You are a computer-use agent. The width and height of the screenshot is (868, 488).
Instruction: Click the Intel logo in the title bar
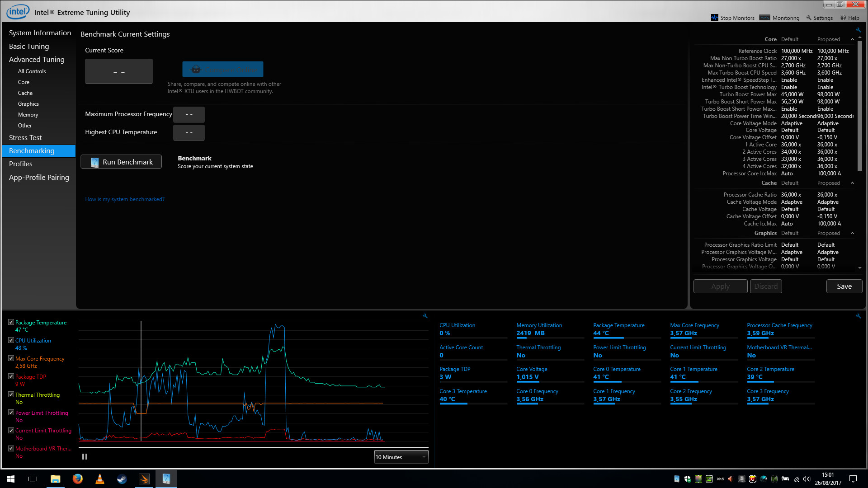pyautogui.click(x=18, y=12)
